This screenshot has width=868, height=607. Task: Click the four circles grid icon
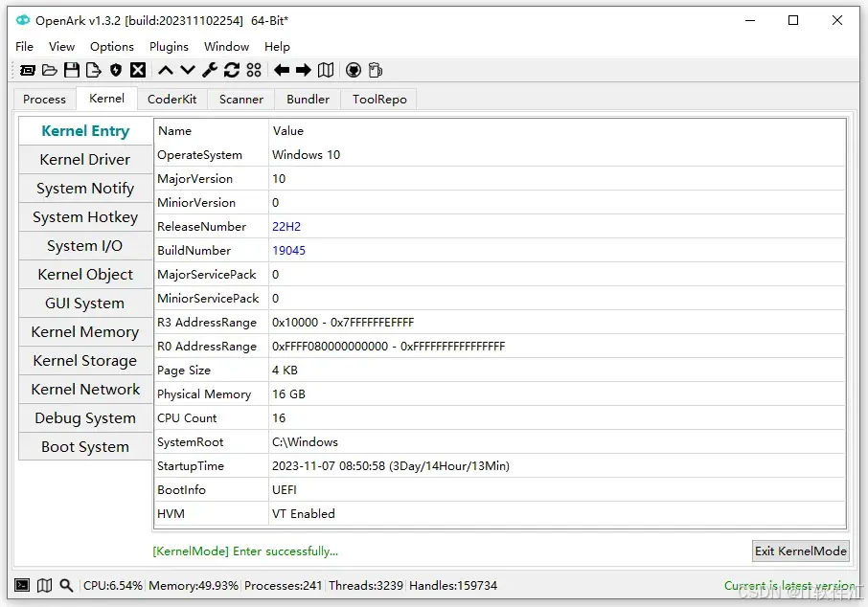pos(254,70)
